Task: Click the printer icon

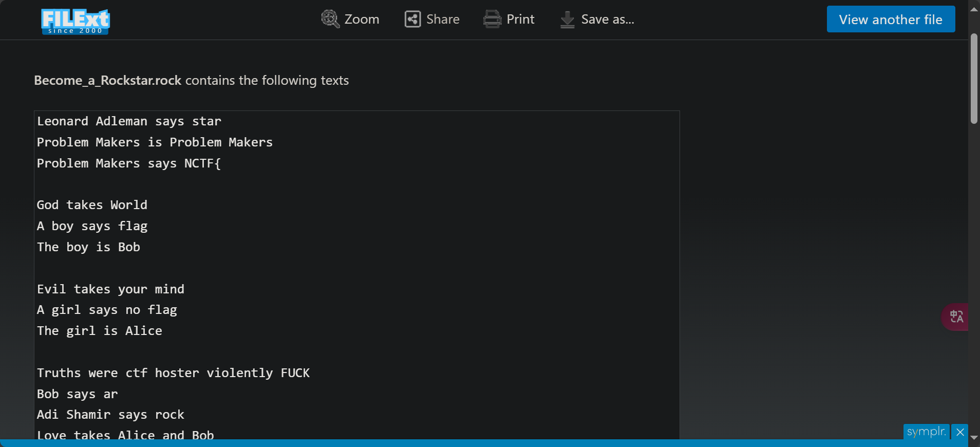Action: [x=492, y=20]
